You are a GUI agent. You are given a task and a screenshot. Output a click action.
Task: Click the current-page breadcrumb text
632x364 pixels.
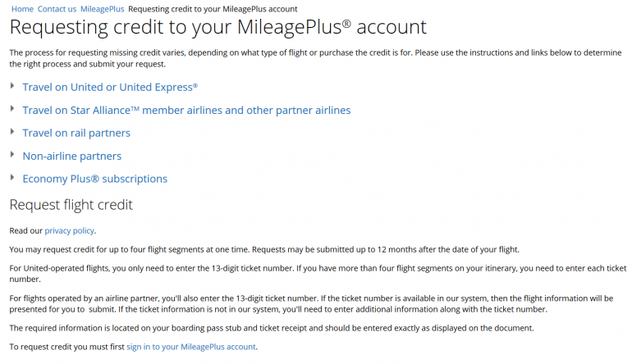point(213,8)
